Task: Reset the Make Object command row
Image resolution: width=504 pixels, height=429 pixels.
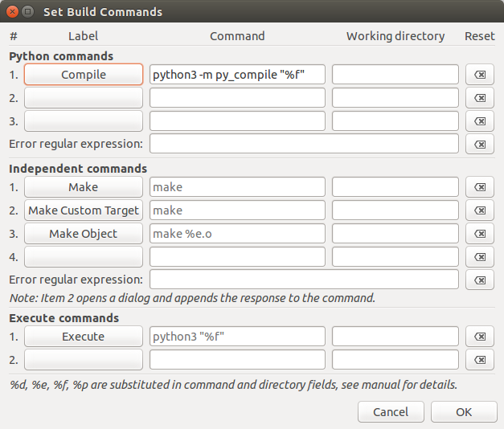Action: pyautogui.click(x=479, y=234)
